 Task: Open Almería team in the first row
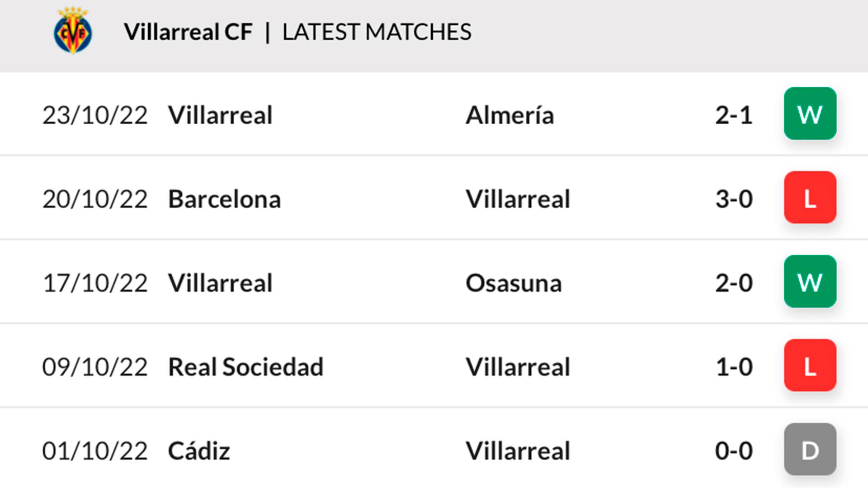coord(509,115)
